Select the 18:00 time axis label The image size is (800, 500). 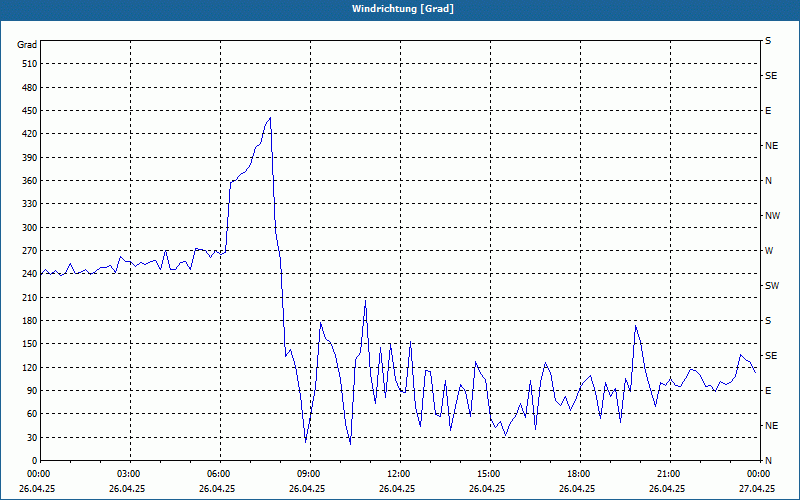pos(578,474)
